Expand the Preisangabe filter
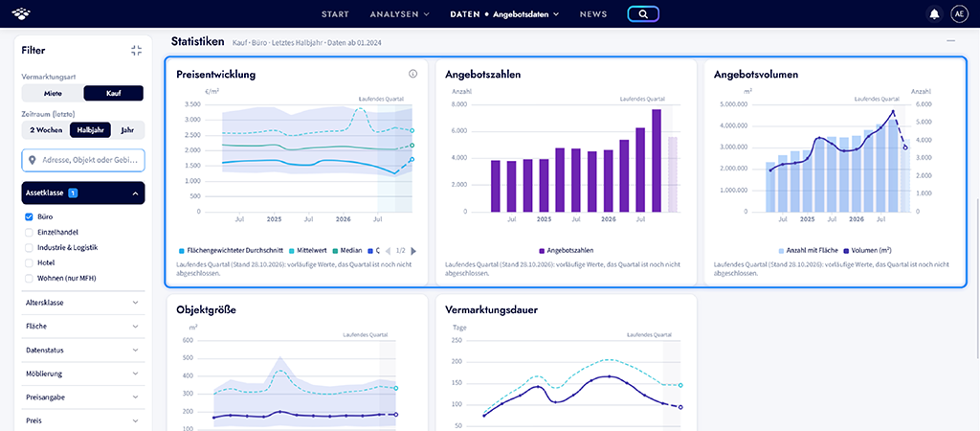Image resolution: width=980 pixels, height=431 pixels. click(83, 397)
